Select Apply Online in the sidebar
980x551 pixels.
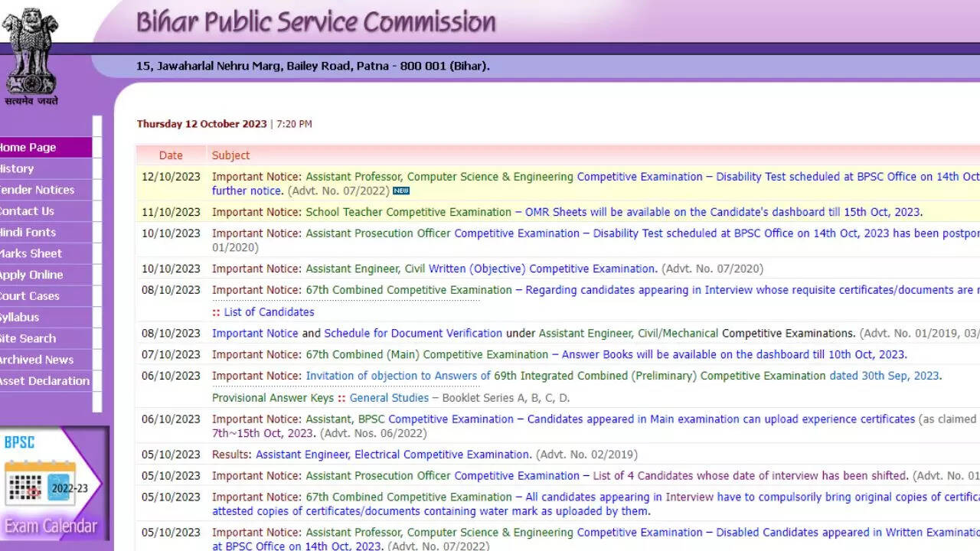[x=32, y=275]
